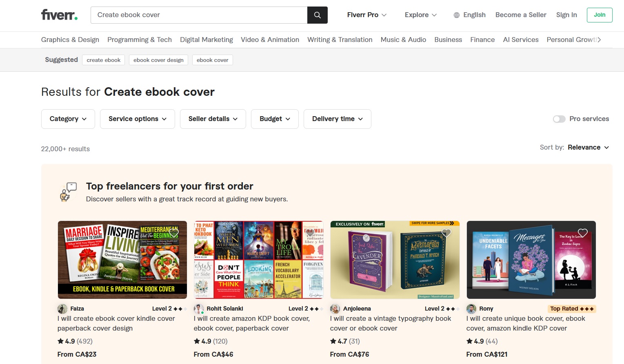The height and width of the screenshot is (364, 624).
Task: Open Finance category
Action: [482, 40]
